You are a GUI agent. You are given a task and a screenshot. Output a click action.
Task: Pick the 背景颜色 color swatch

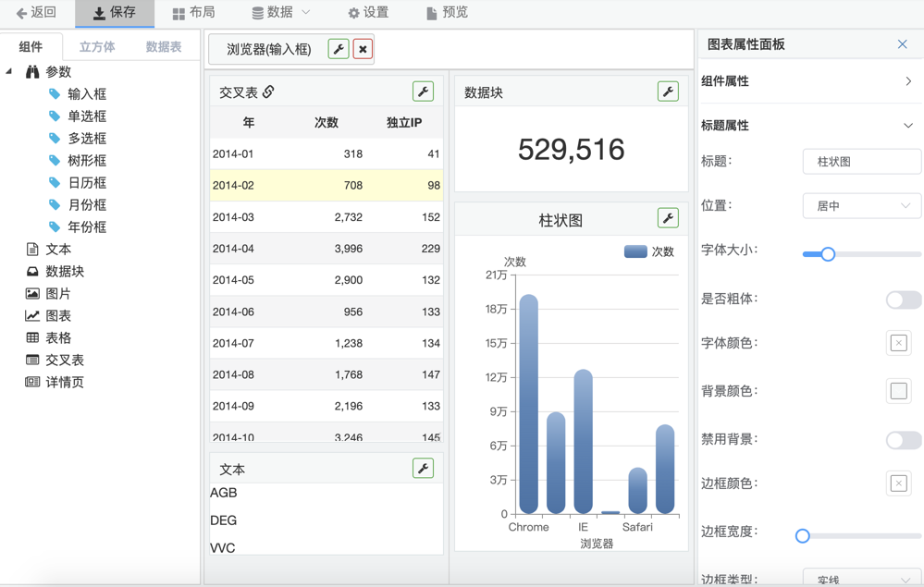click(899, 391)
